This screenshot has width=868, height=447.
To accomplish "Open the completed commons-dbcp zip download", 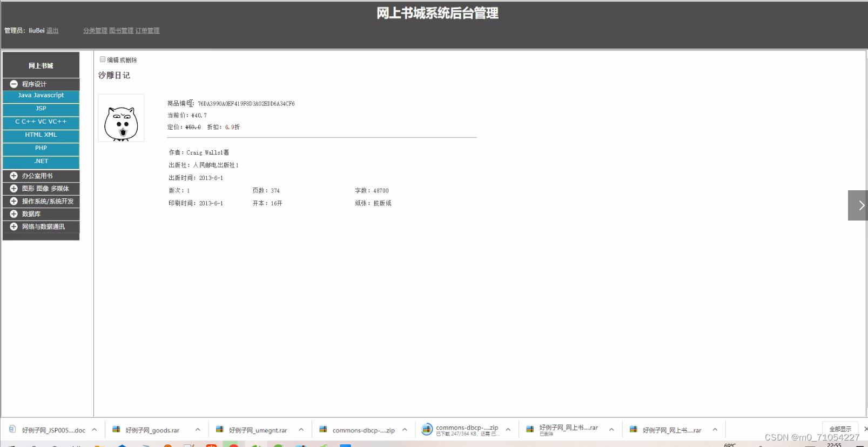I will click(x=357, y=430).
